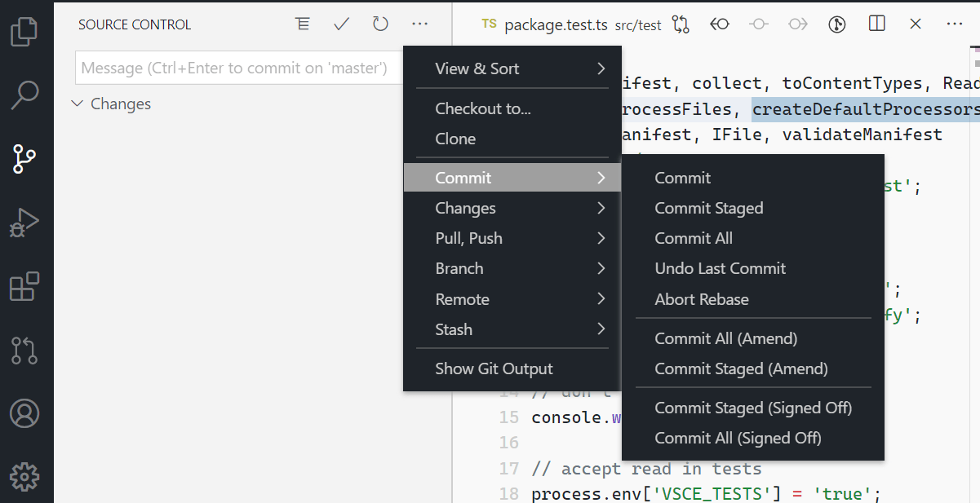The image size is (980, 503).
Task: Select the Run and Debug icon
Action: pos(24,222)
